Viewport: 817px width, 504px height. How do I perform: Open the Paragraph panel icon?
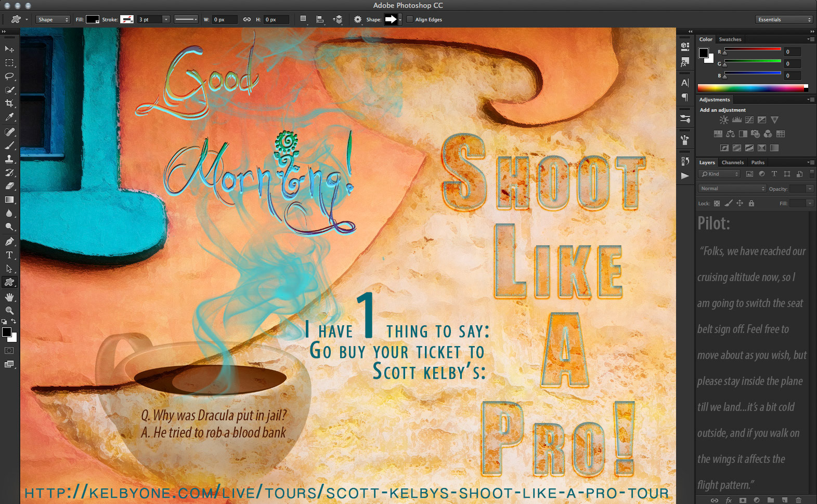click(x=685, y=97)
